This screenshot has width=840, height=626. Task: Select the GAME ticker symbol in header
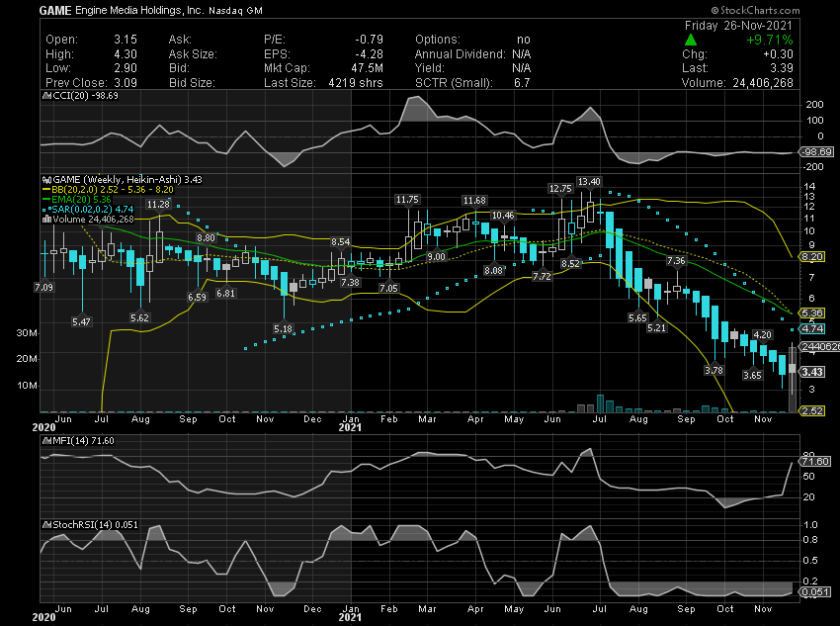pyautogui.click(x=55, y=11)
